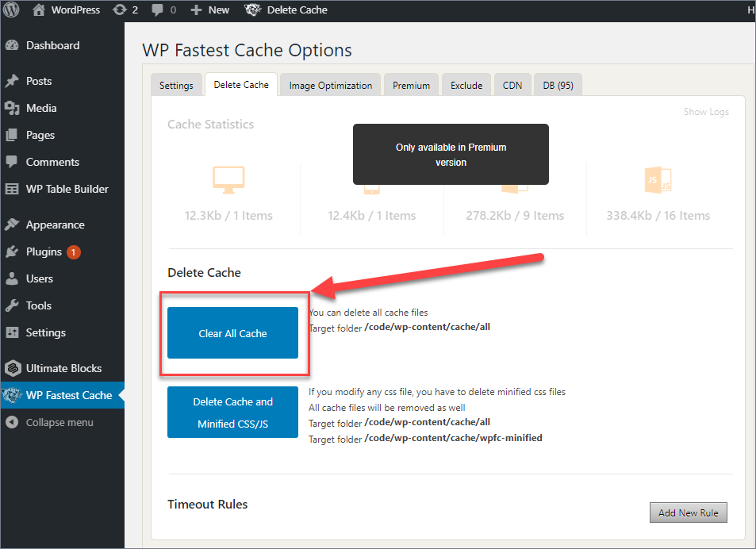
Task: Open the Media library menu
Action: (41, 108)
